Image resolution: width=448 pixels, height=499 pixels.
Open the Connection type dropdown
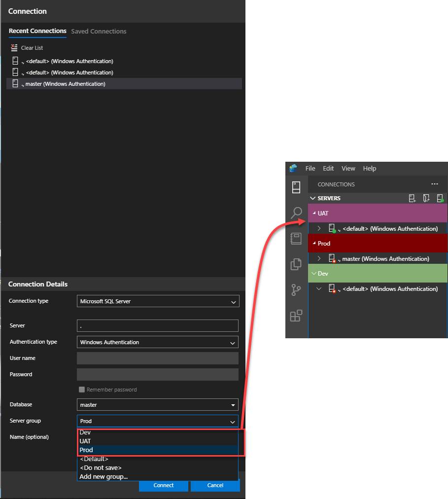pos(158,301)
